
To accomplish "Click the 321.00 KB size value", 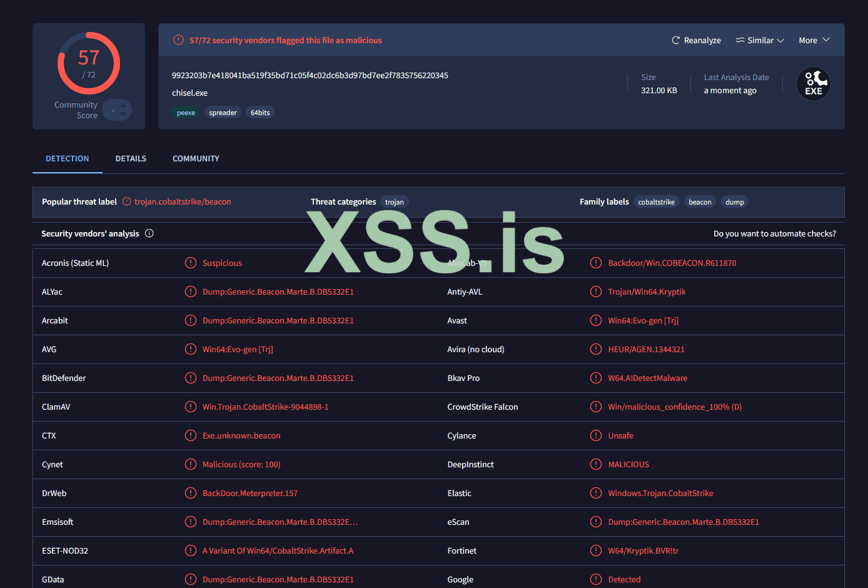I will (x=659, y=90).
